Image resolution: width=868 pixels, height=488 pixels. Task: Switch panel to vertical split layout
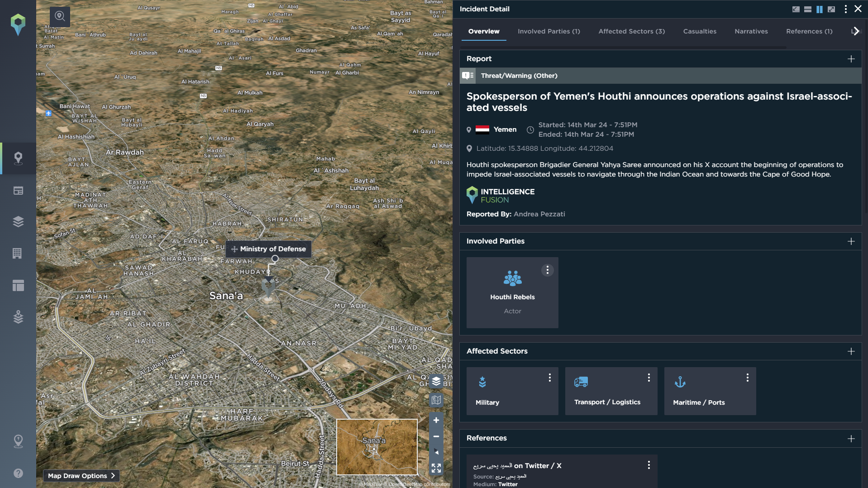pos(820,9)
